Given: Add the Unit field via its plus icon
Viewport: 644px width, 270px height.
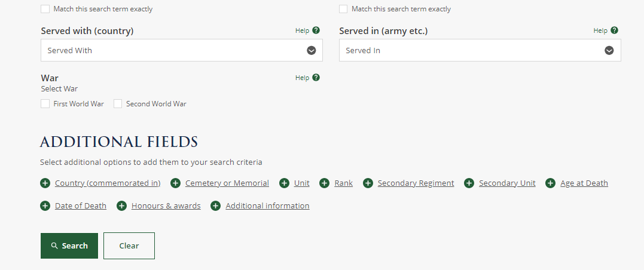Looking at the screenshot, I should coord(284,183).
